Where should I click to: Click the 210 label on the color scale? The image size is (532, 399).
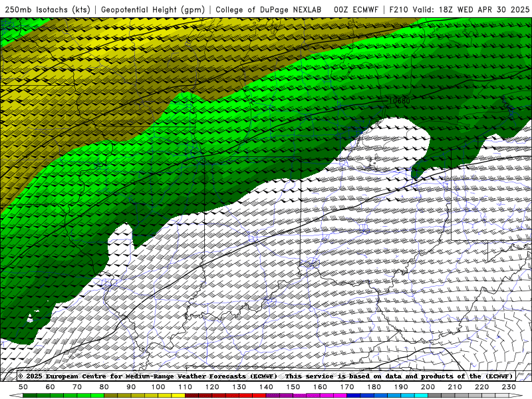455,387
